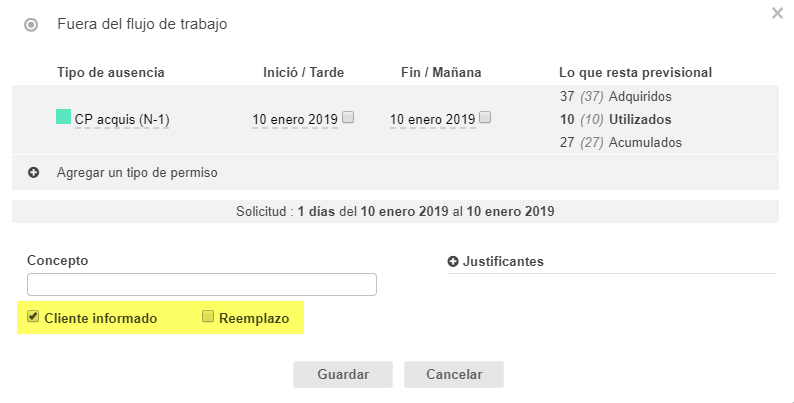Check the Fin / Mañana checkbox
The height and width of the screenshot is (403, 794).
click(x=485, y=117)
